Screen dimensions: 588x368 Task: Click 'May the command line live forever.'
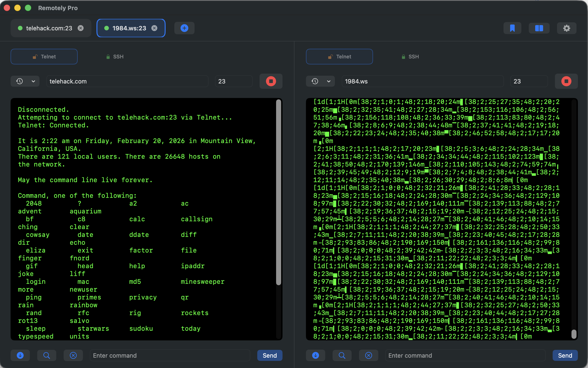click(x=85, y=180)
